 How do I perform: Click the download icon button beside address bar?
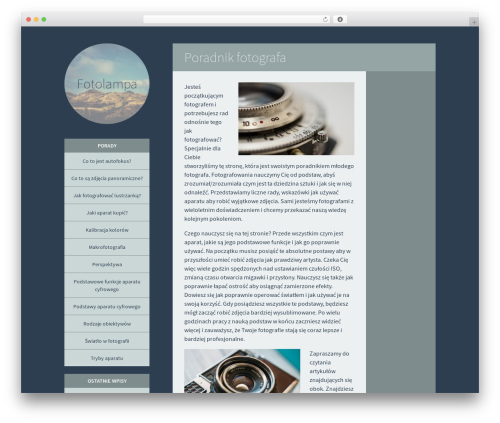pyautogui.click(x=340, y=19)
